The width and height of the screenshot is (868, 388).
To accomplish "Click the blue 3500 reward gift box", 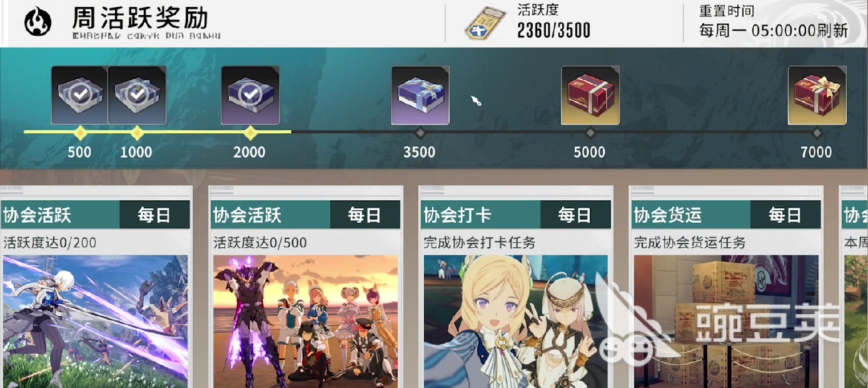I will coord(420,95).
